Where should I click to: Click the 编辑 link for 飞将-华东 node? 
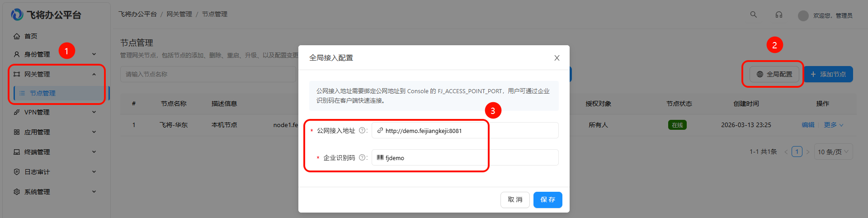(808, 125)
